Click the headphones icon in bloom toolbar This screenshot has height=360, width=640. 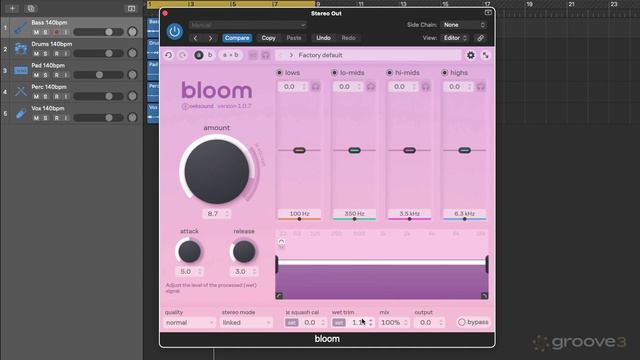266,55
